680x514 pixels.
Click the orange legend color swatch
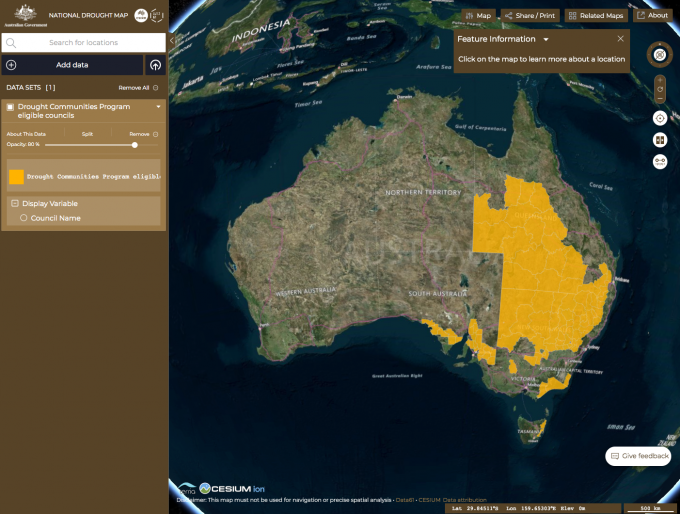tap(16, 177)
